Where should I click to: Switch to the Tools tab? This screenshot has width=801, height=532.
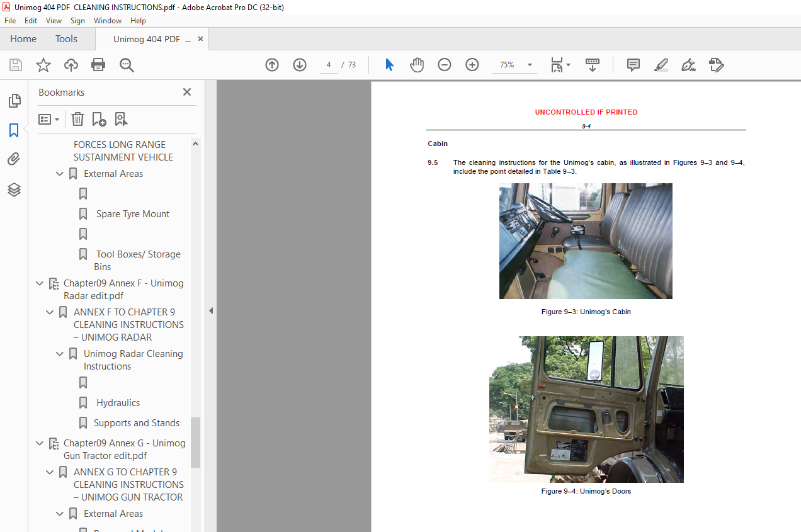[66, 39]
